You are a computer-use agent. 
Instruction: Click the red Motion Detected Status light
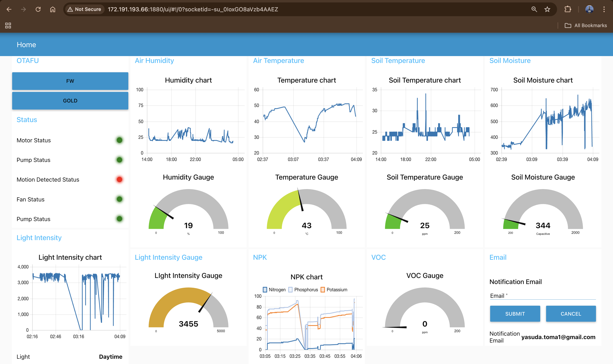[x=119, y=179]
